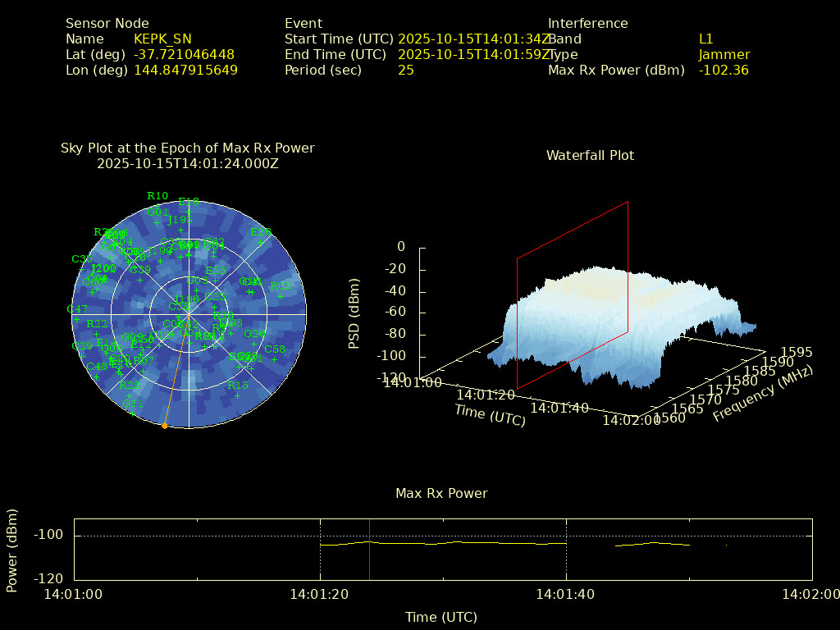This screenshot has height=630, width=840.
Task: Click the sky plot epoch timestamp
Action: [187, 163]
